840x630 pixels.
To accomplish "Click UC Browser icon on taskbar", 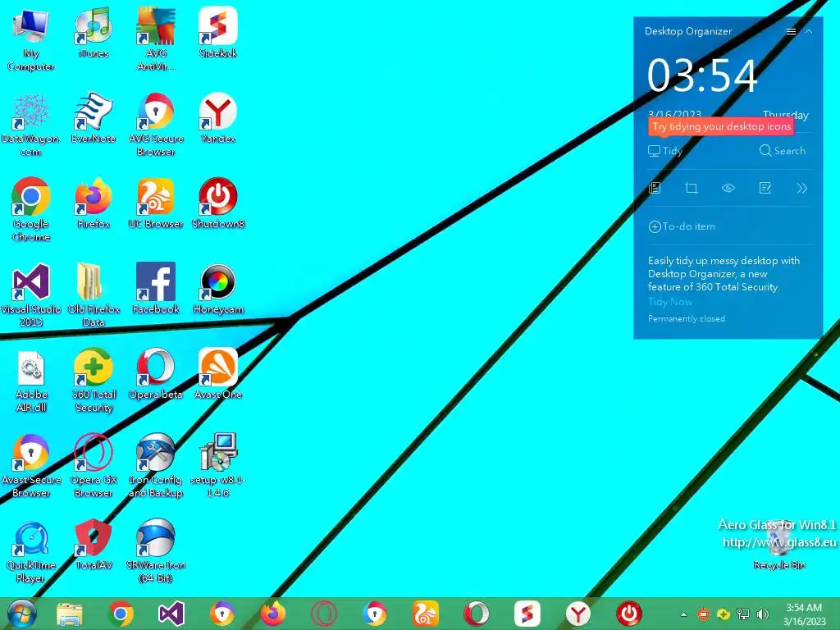I will tap(426, 614).
